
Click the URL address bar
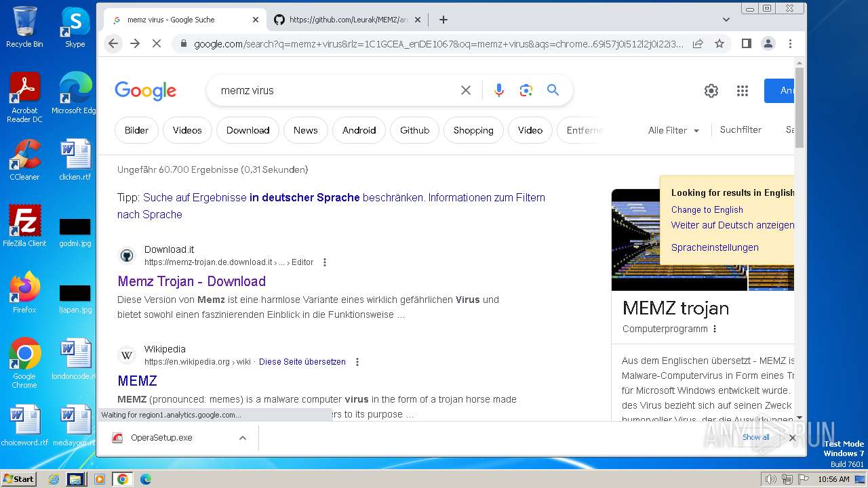440,44
